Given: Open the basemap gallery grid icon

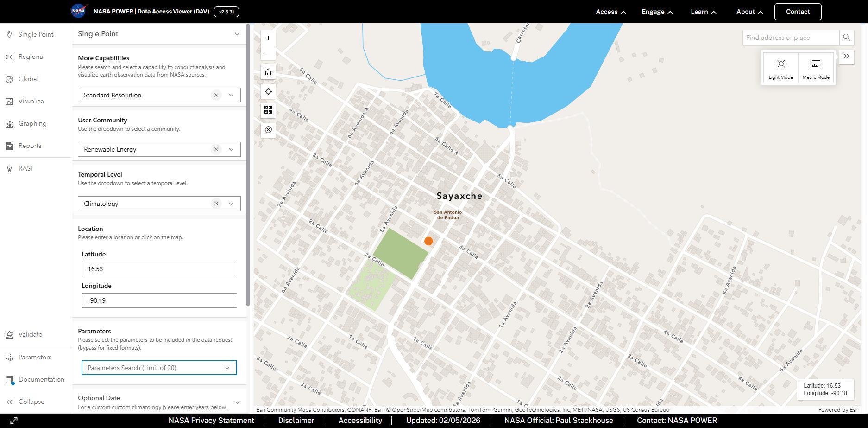Looking at the screenshot, I should (x=268, y=110).
